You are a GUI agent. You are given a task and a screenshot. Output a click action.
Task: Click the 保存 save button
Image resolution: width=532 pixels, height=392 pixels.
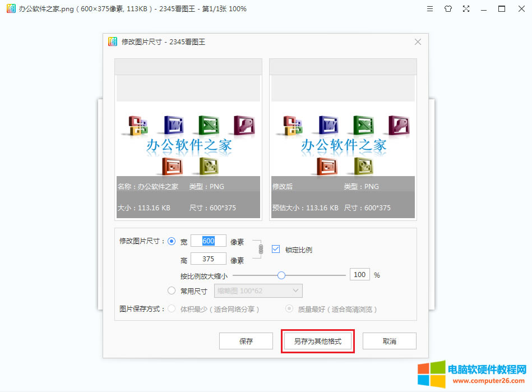pos(246,340)
